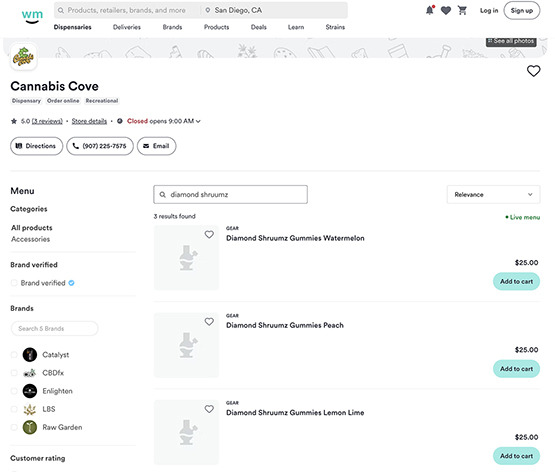Screen dimensions: 555x472
Task: Favorite Diamond Shruumz Gummies Peach heart
Action: click(x=209, y=322)
